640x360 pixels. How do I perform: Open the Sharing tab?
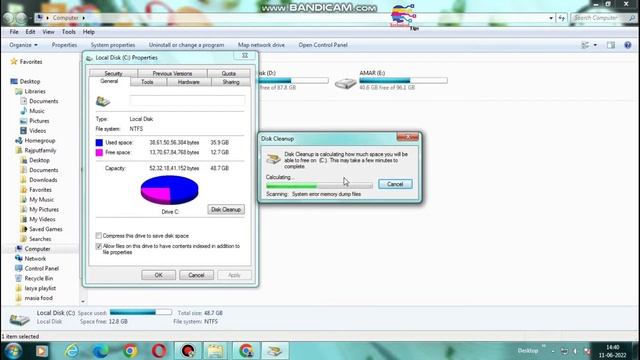click(x=231, y=82)
